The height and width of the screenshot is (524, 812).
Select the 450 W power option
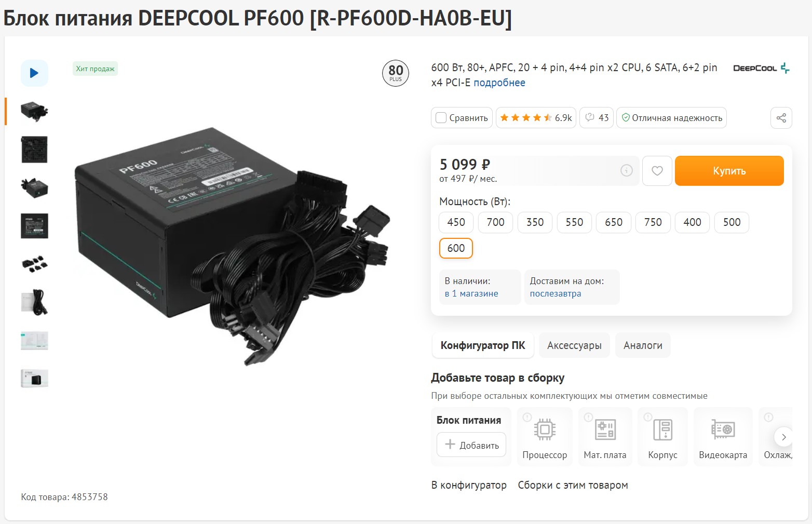pos(456,222)
